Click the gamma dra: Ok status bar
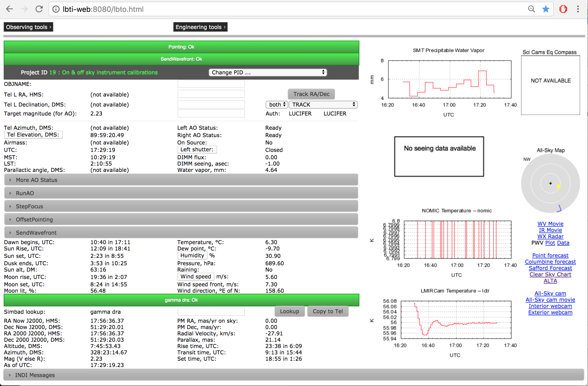The width and height of the screenshot is (588, 386). tap(181, 300)
